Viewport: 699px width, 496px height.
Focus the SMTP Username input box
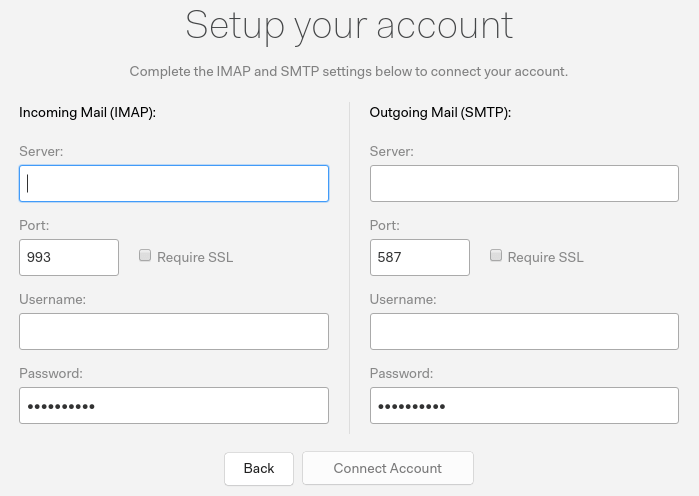[524, 331]
